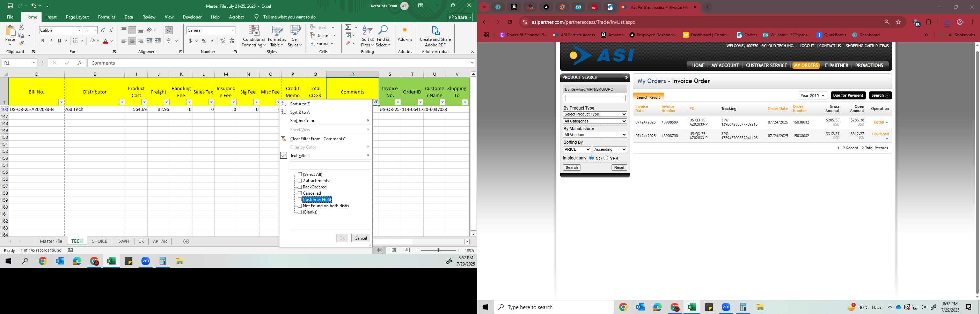
Task: Click the AutoSum sigma icon
Action: (348, 27)
